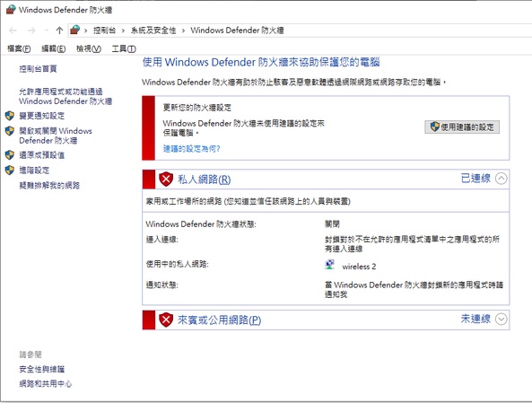Open recent locations dropdown arrow

(47, 31)
